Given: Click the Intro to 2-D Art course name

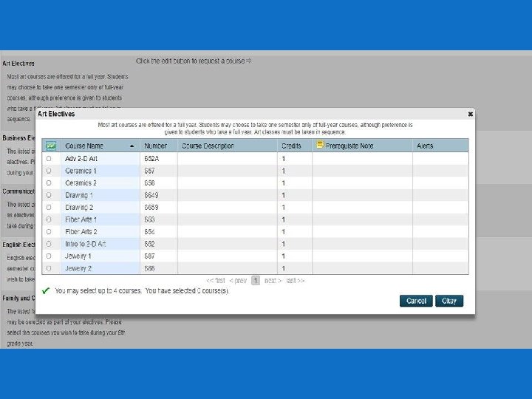Looking at the screenshot, I should tap(86, 244).
